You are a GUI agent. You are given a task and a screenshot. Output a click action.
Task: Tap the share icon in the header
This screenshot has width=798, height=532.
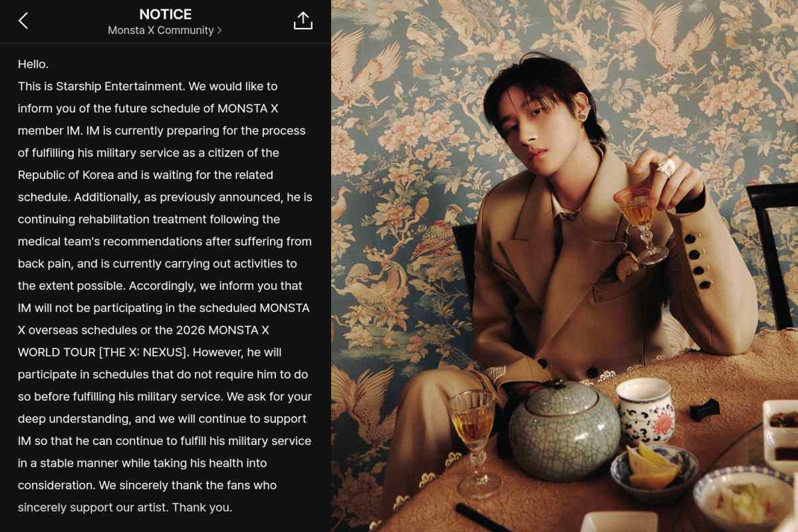303,21
